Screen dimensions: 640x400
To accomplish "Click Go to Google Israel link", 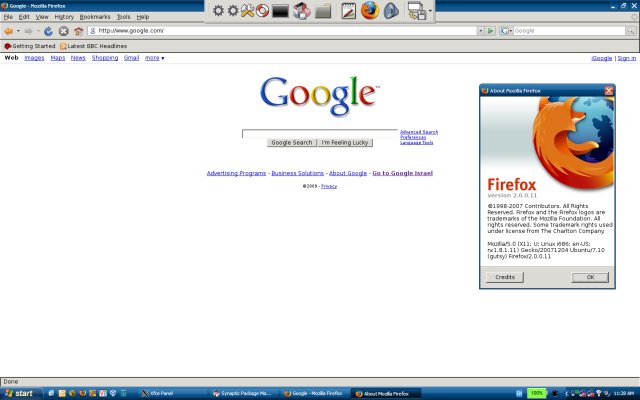I will pos(402,173).
